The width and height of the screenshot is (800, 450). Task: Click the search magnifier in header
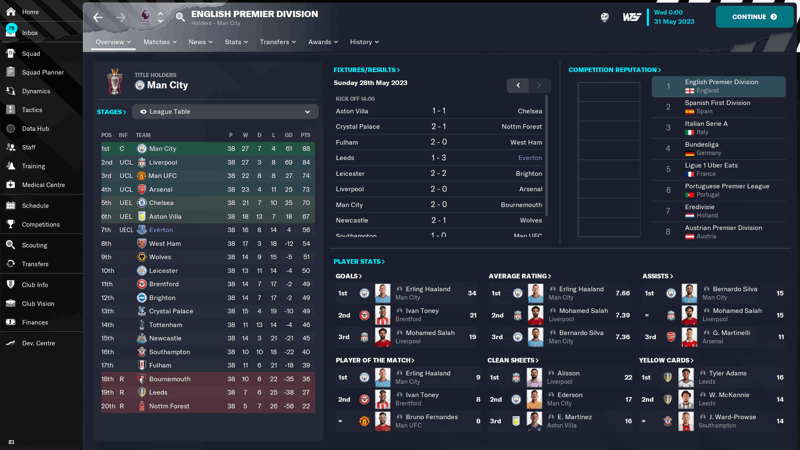(180, 17)
